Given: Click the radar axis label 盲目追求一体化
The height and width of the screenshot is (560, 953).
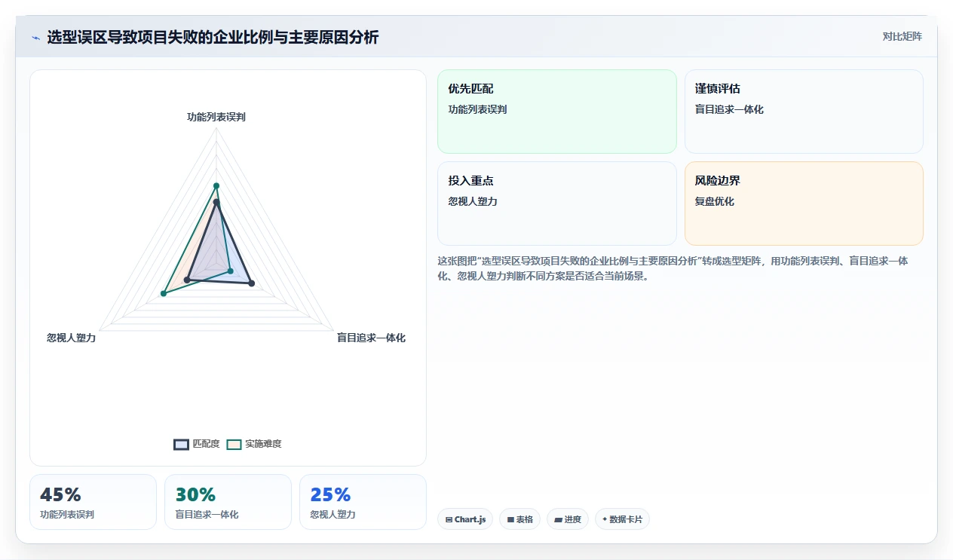Looking at the screenshot, I should tap(371, 338).
